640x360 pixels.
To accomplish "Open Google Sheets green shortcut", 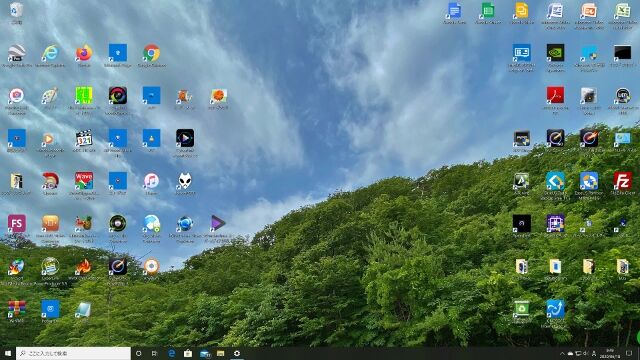I will click(x=488, y=11).
